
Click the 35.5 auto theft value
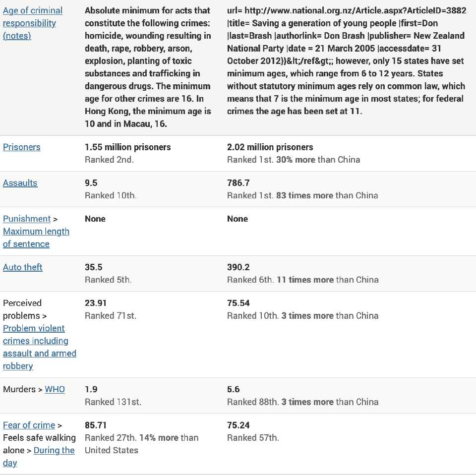(x=94, y=267)
